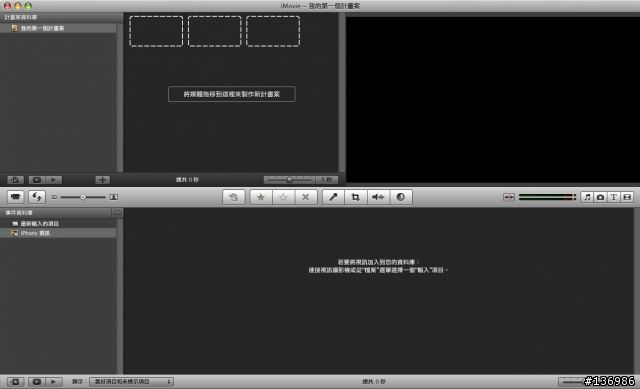Reject selection with the X button

pyautogui.click(x=305, y=197)
